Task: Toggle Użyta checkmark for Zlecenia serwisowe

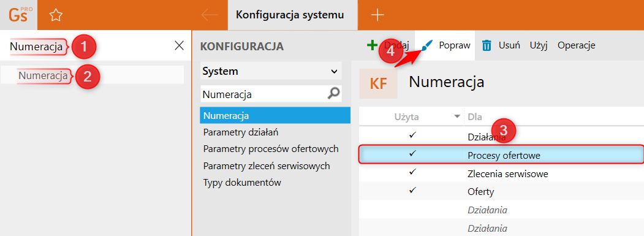Action: point(413,172)
